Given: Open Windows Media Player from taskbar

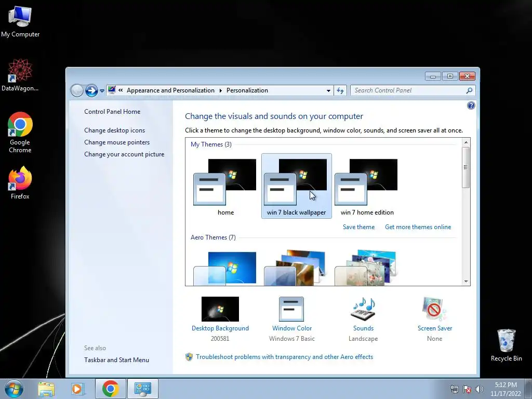Looking at the screenshot, I should pyautogui.click(x=77, y=389).
